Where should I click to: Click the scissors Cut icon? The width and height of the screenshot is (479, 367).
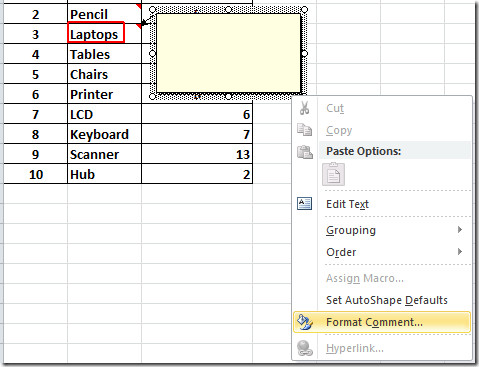304,108
